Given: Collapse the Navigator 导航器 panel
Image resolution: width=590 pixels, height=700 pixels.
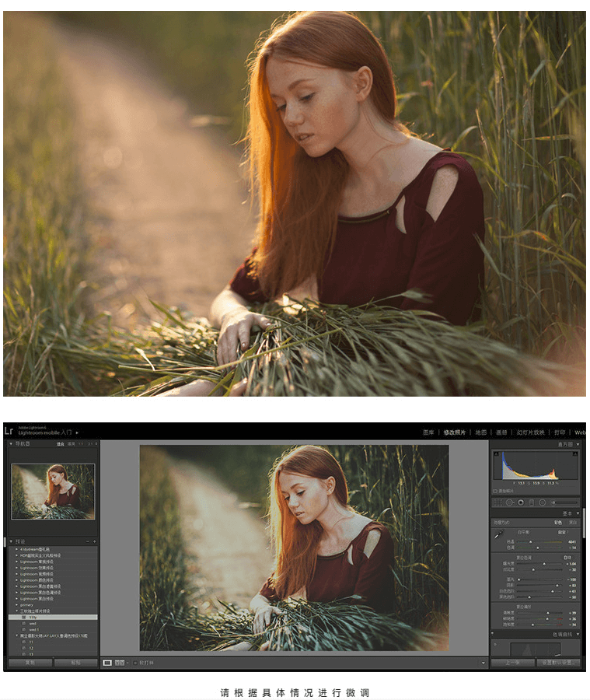Looking at the screenshot, I should pos(11,444).
